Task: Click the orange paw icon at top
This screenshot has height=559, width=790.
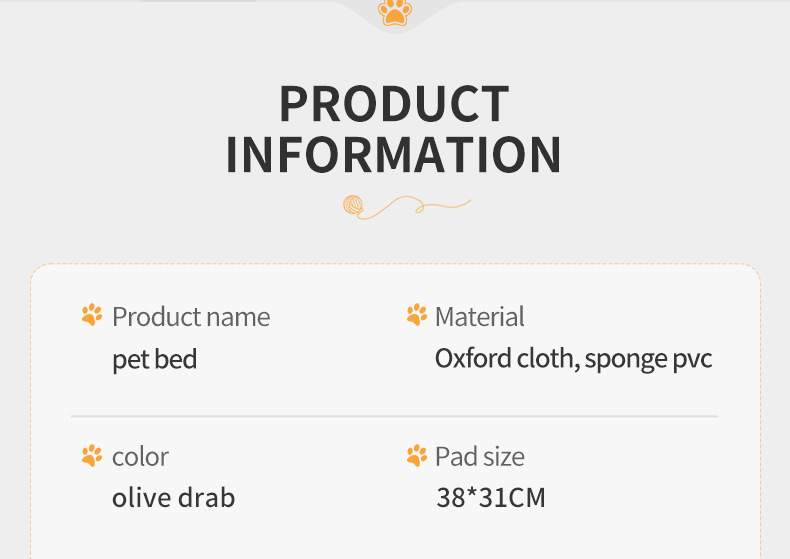Action: click(x=395, y=12)
